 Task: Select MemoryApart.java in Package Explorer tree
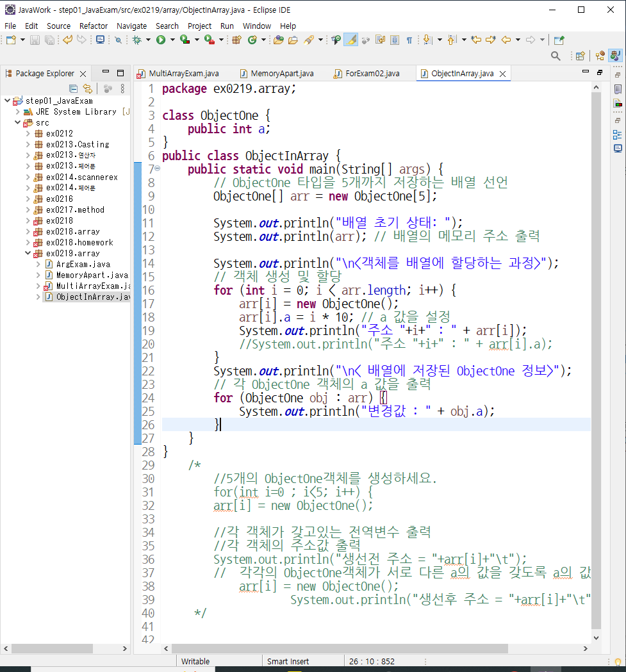(92, 275)
